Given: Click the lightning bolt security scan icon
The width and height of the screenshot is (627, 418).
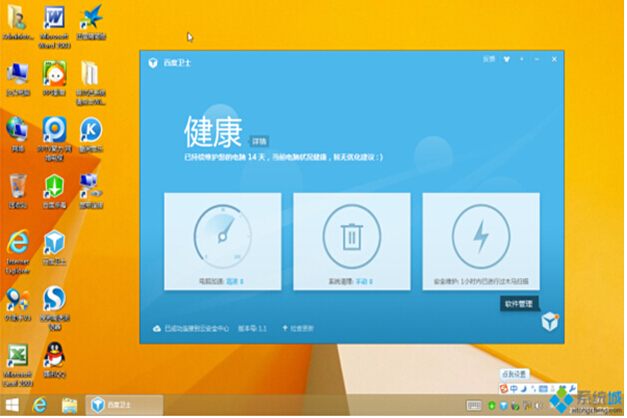Looking at the screenshot, I should tap(480, 238).
